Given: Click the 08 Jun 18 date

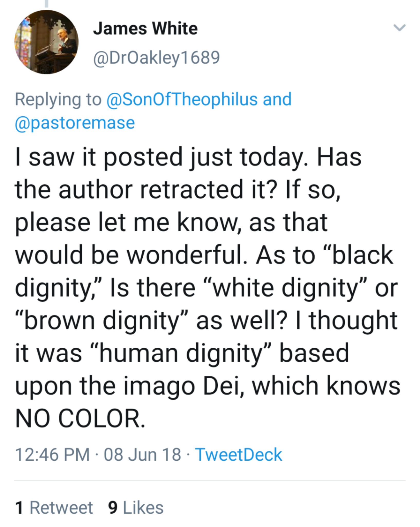Looking at the screenshot, I should click(x=142, y=454).
